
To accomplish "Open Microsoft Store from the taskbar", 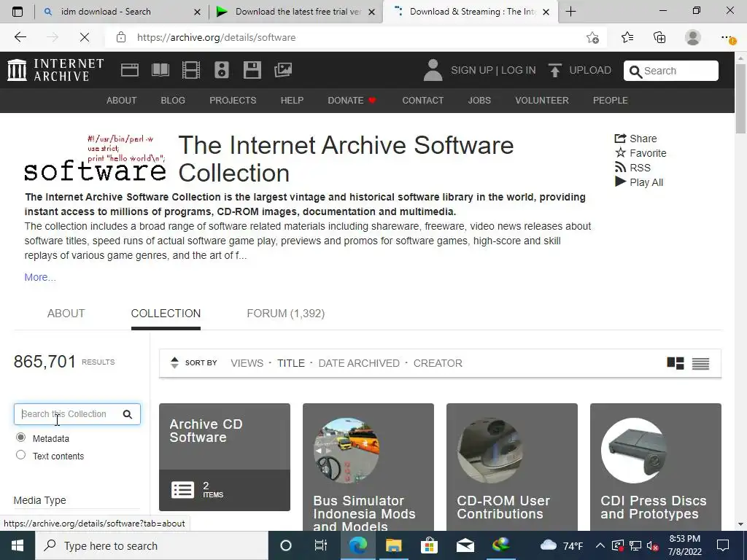I will click(429, 545).
